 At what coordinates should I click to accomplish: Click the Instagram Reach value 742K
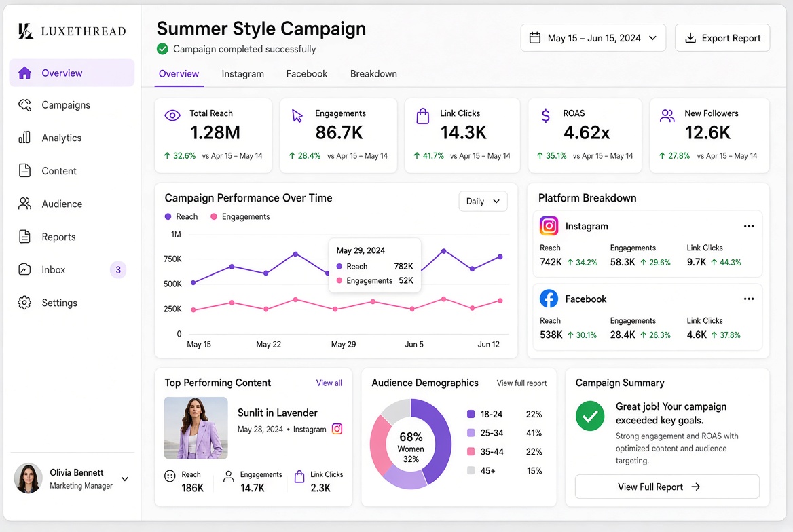(551, 262)
